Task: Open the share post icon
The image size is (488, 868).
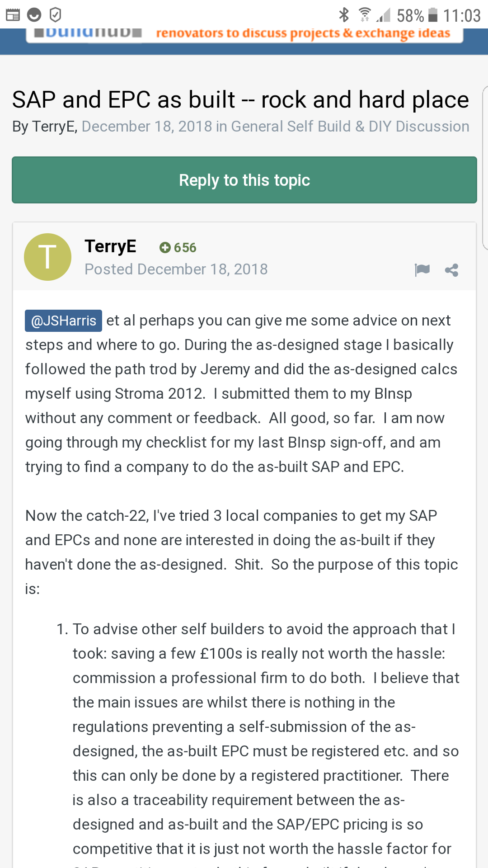Action: coord(451,270)
